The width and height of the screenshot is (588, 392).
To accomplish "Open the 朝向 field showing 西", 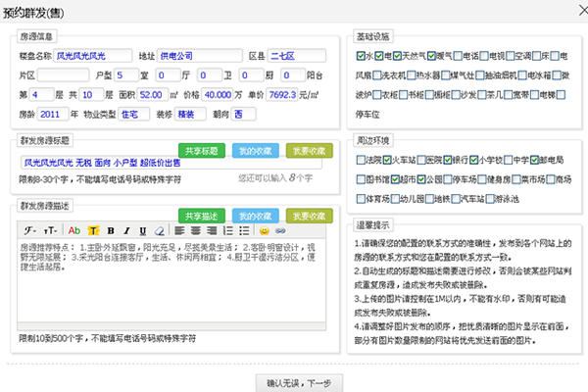I will [244, 114].
